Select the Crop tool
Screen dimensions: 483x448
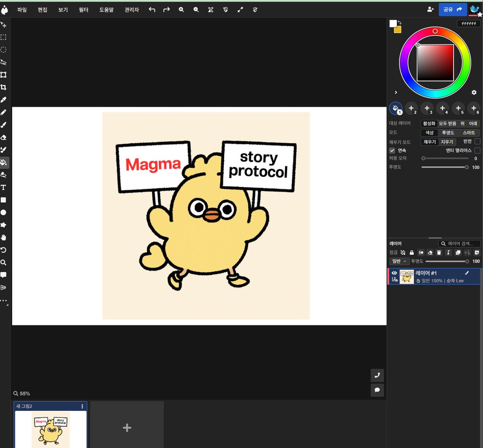point(4,87)
